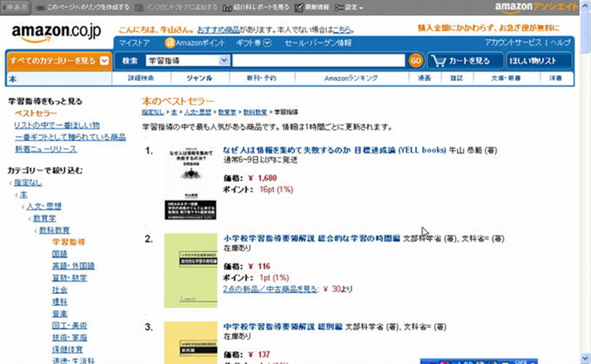Click the amazon.co.jp logo
Screen dimensions: 591x364
coord(57,33)
